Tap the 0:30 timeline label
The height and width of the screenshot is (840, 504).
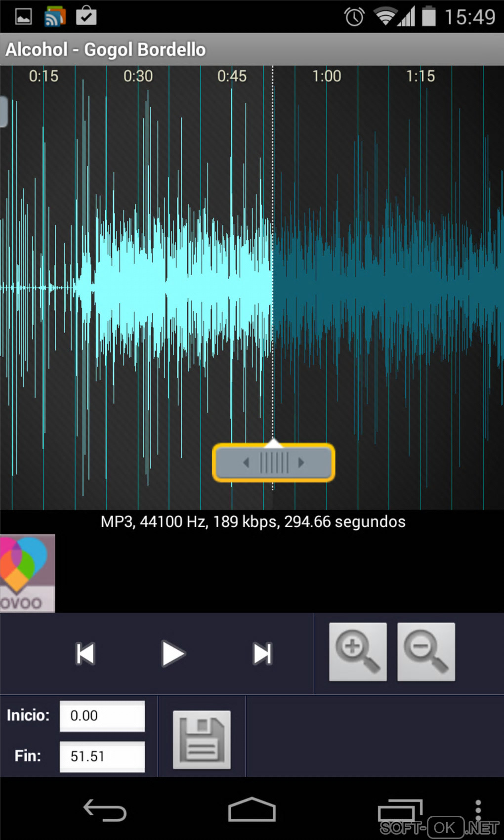click(x=138, y=76)
